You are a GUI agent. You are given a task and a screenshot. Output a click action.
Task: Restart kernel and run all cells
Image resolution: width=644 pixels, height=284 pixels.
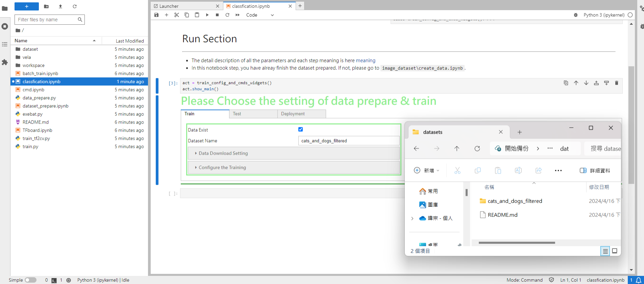[x=238, y=15]
